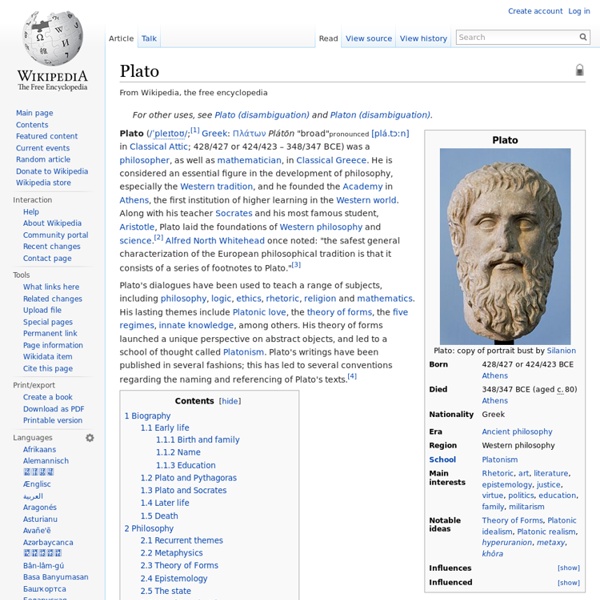The width and height of the screenshot is (600, 600).
Task: Click the Plato bust portrait image
Action: pos(505,246)
